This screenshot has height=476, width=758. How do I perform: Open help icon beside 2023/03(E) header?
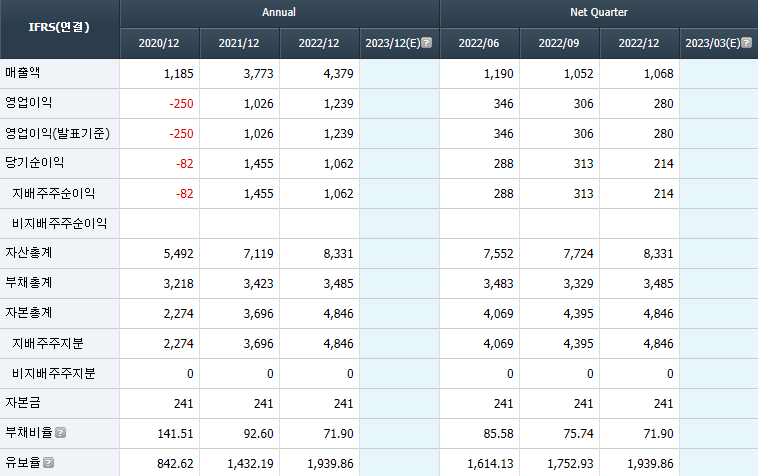746,43
